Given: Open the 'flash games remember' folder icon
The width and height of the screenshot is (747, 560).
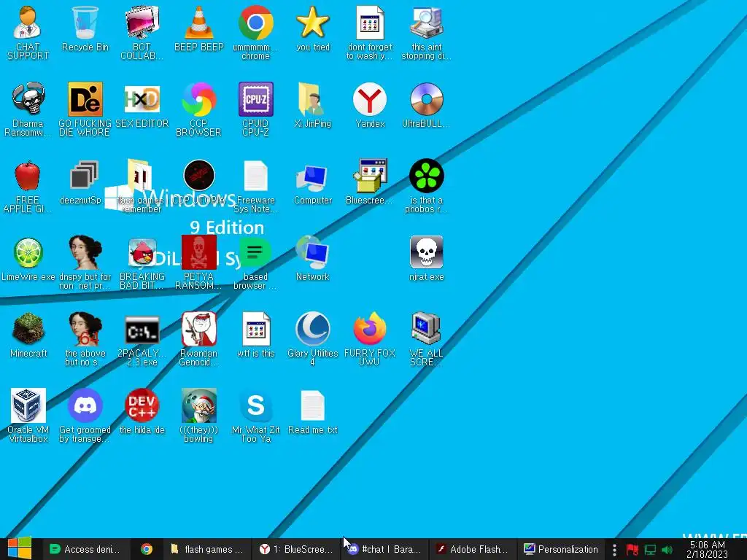Looking at the screenshot, I should [142, 186].
